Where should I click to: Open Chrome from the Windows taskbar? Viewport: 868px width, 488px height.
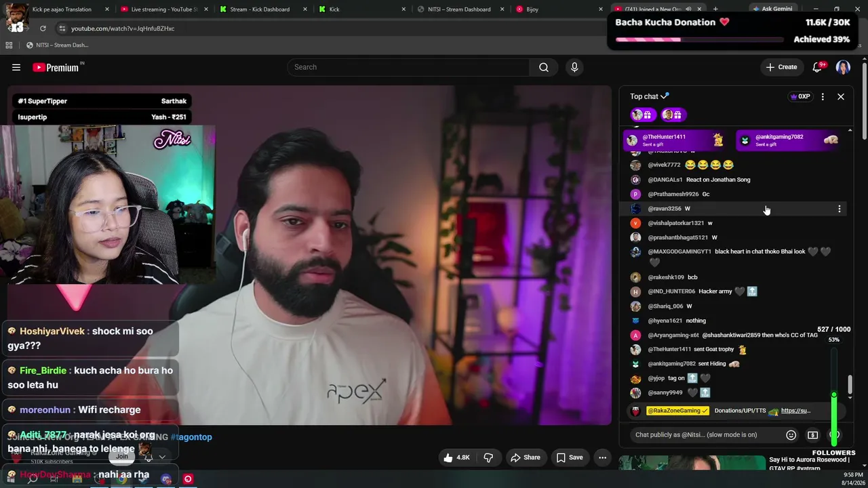pyautogui.click(x=122, y=479)
